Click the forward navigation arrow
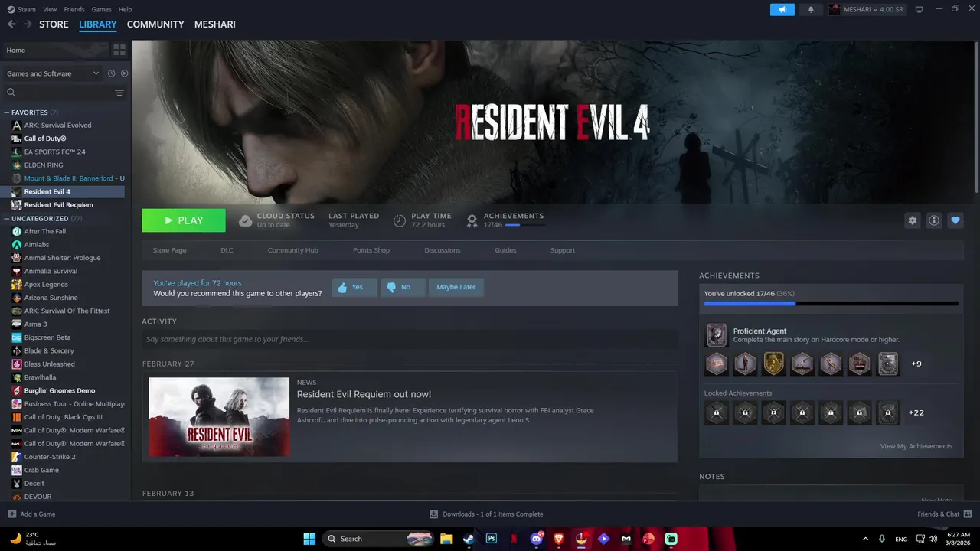This screenshot has width=980, height=551. click(x=28, y=24)
